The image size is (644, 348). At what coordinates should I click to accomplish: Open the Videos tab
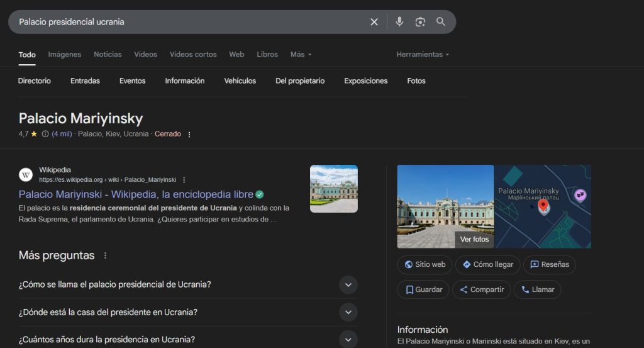145,54
